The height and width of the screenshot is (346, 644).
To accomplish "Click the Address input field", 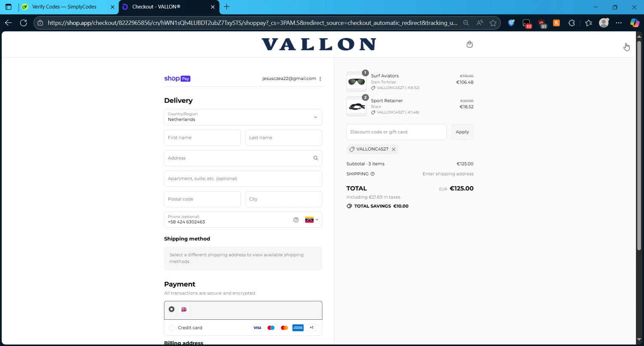I will pyautogui.click(x=243, y=158).
